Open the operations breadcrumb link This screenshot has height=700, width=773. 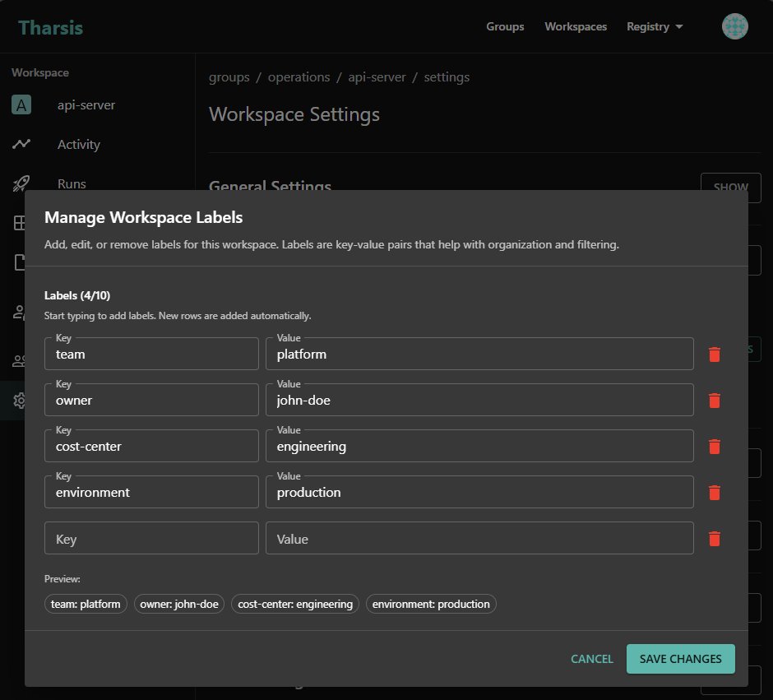tap(299, 76)
